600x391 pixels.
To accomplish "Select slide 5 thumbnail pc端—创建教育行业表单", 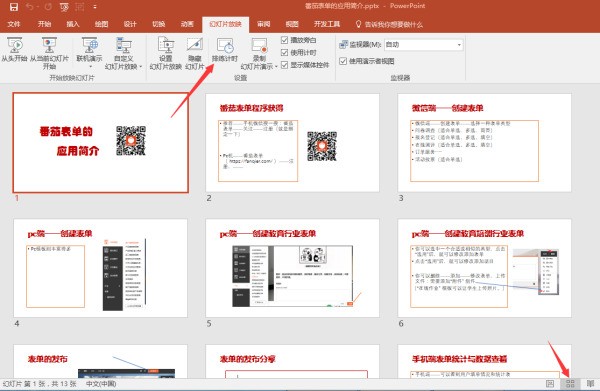I will [292, 268].
